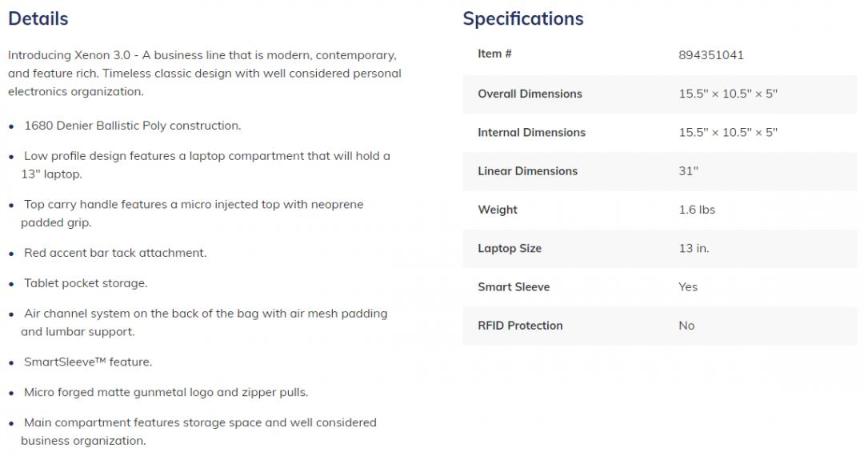Click the RFID Protection label
The width and height of the screenshot is (864, 456).
520,325
